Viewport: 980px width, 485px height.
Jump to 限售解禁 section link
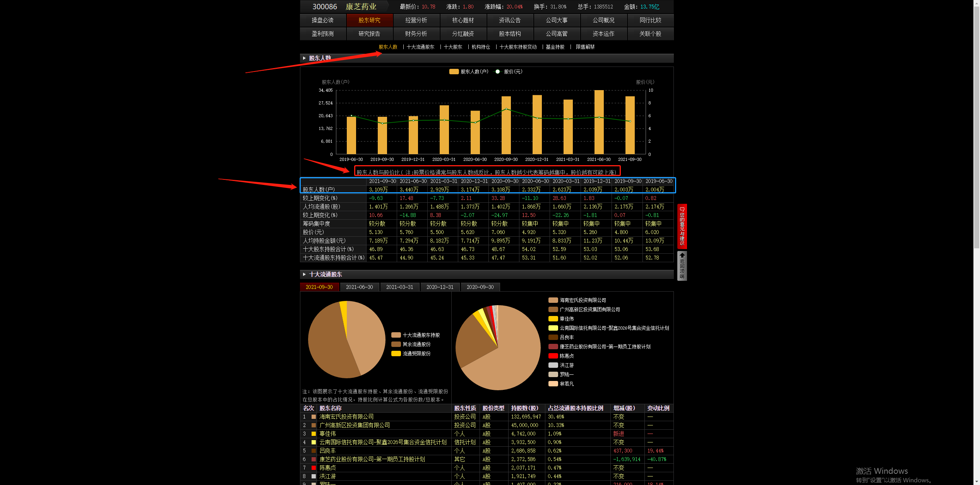(585, 47)
